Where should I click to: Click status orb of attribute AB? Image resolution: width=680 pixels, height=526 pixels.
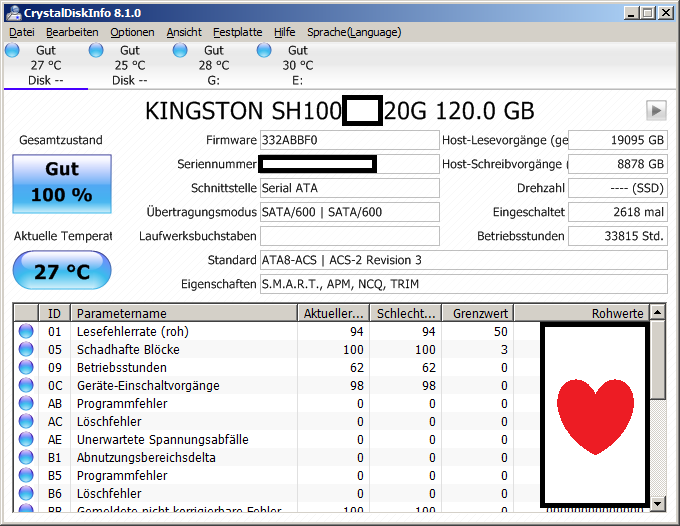tap(26, 403)
